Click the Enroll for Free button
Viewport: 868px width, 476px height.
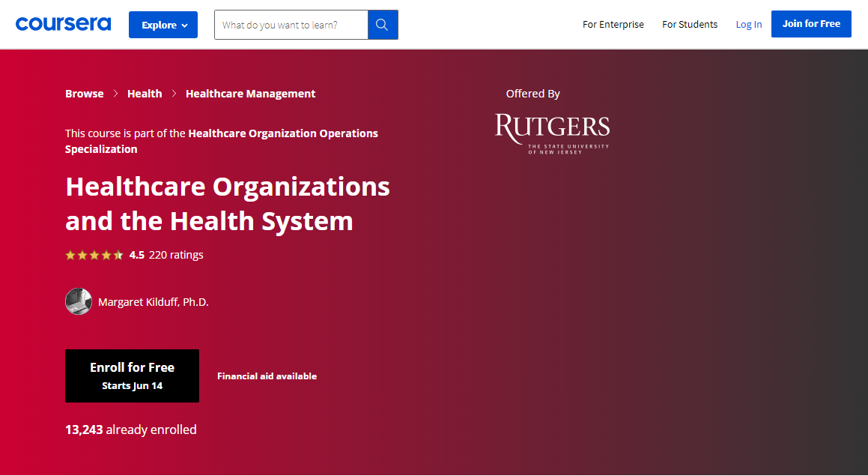[x=132, y=376]
